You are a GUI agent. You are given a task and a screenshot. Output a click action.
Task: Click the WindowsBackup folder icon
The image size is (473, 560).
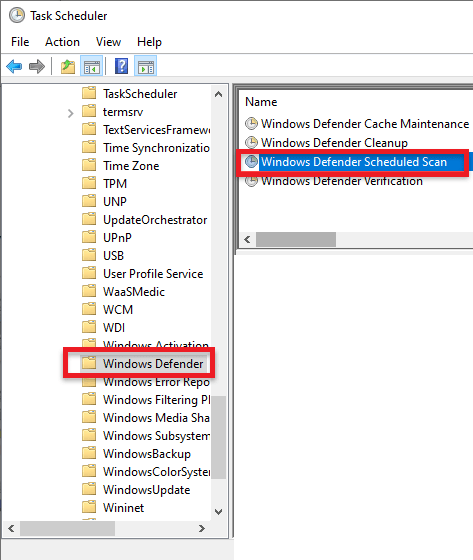point(89,453)
